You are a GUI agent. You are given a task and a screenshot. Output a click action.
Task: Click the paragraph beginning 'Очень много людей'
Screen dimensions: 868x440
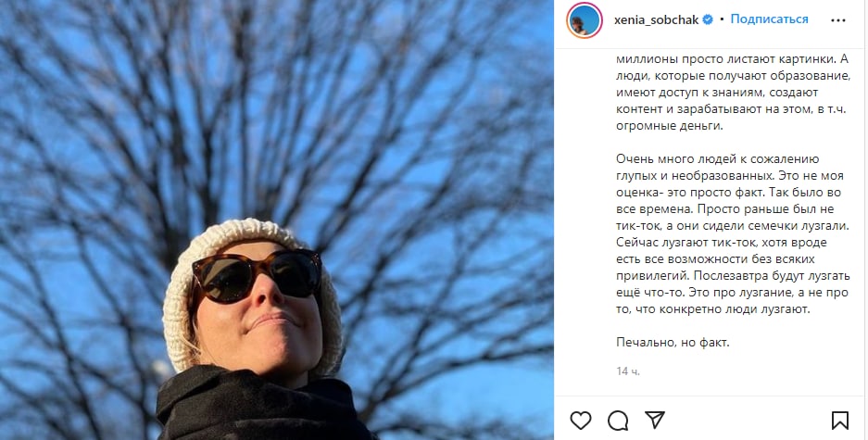[733, 234]
